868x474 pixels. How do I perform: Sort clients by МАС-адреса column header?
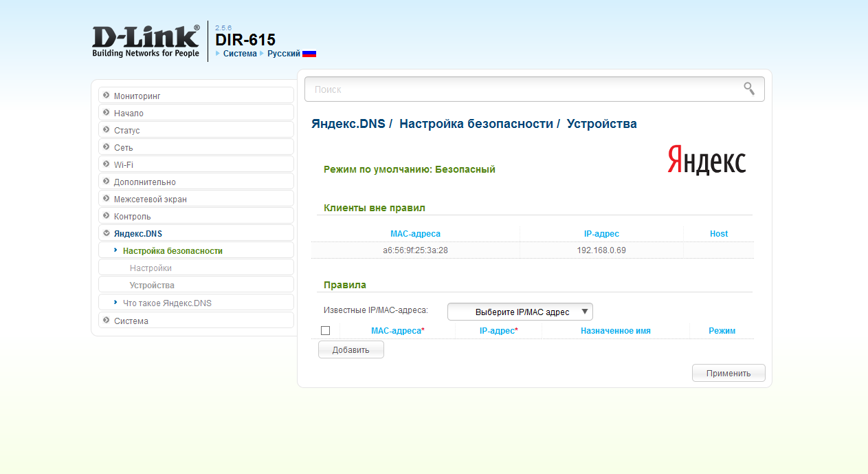415,234
